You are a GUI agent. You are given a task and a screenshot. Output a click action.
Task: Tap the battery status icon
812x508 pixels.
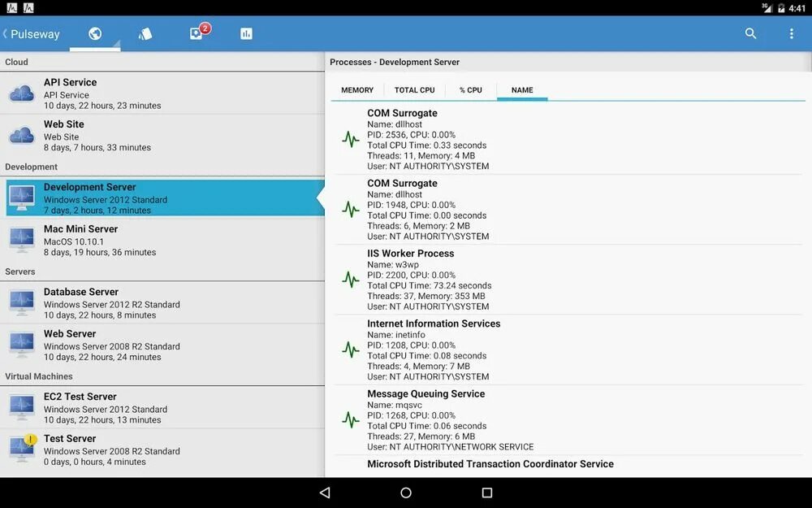pos(781,8)
